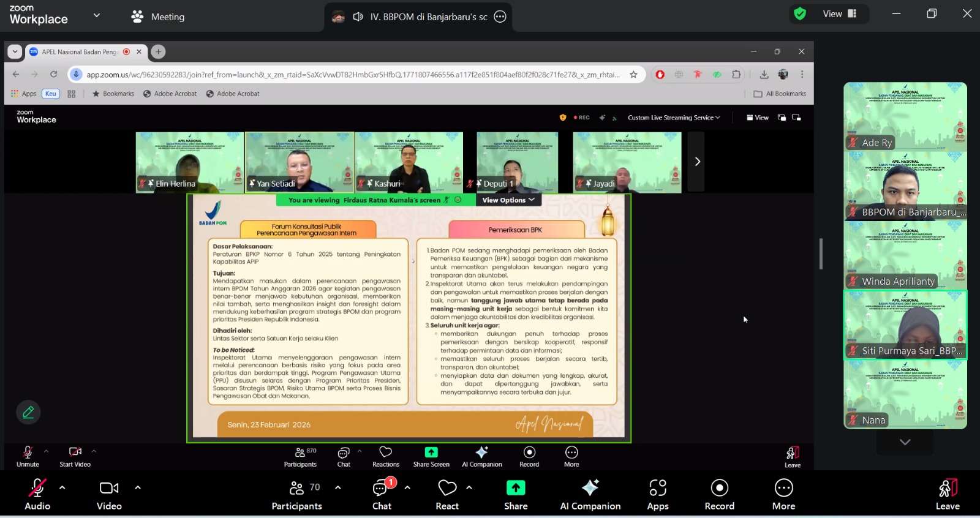
Task: Expand the View Options dropdown
Action: pos(508,200)
